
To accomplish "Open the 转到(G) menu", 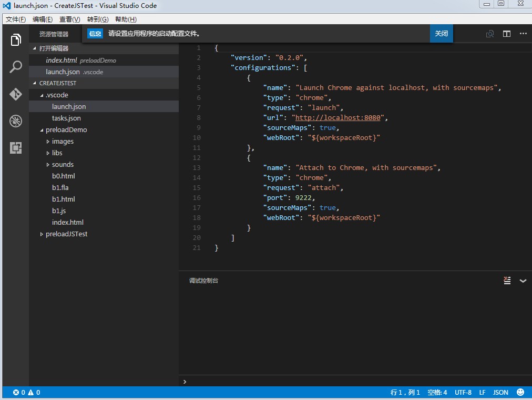I will (98, 19).
